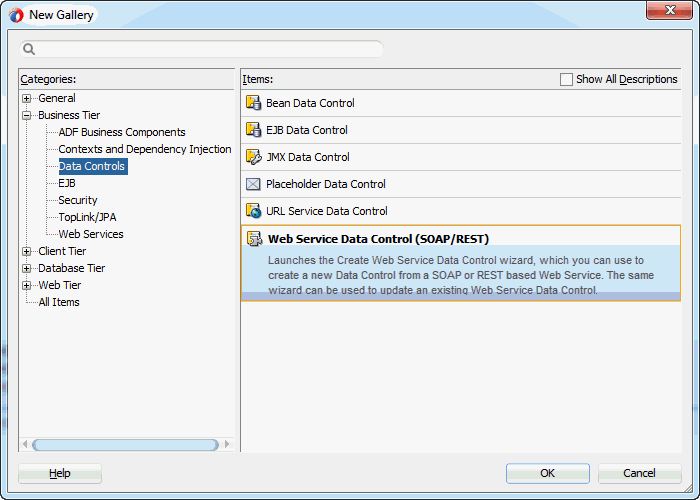Choose Web Service Data Control (SOAP/REST) item
This screenshot has width=700, height=500.
pyautogui.click(x=461, y=263)
